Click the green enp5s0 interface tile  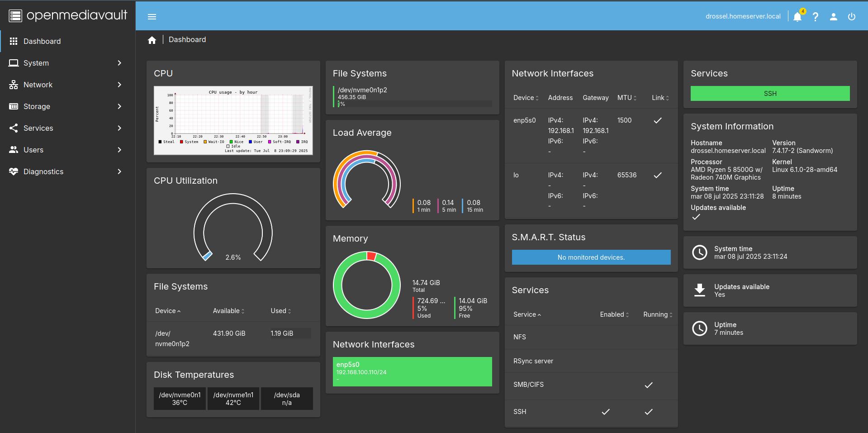[412, 371]
